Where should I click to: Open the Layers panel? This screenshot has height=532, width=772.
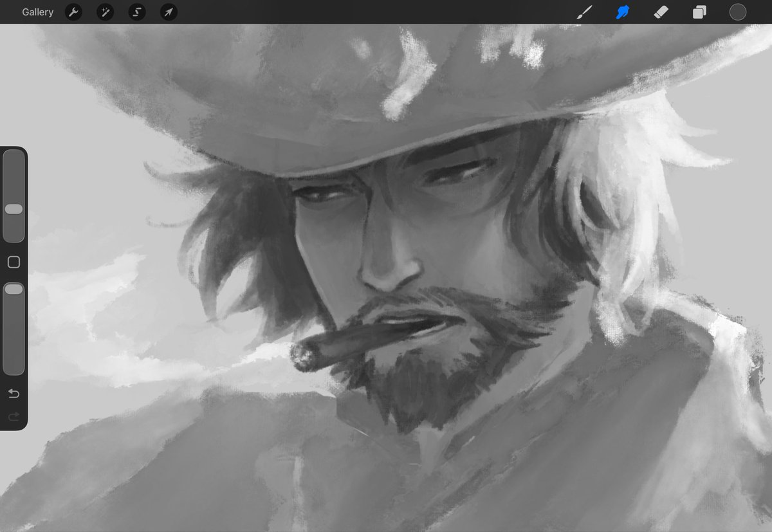(699, 12)
